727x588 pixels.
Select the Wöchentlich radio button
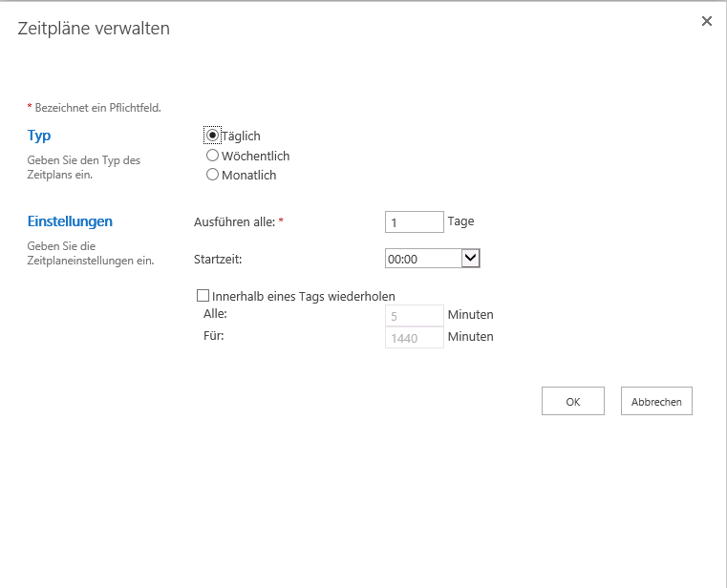[212, 156]
